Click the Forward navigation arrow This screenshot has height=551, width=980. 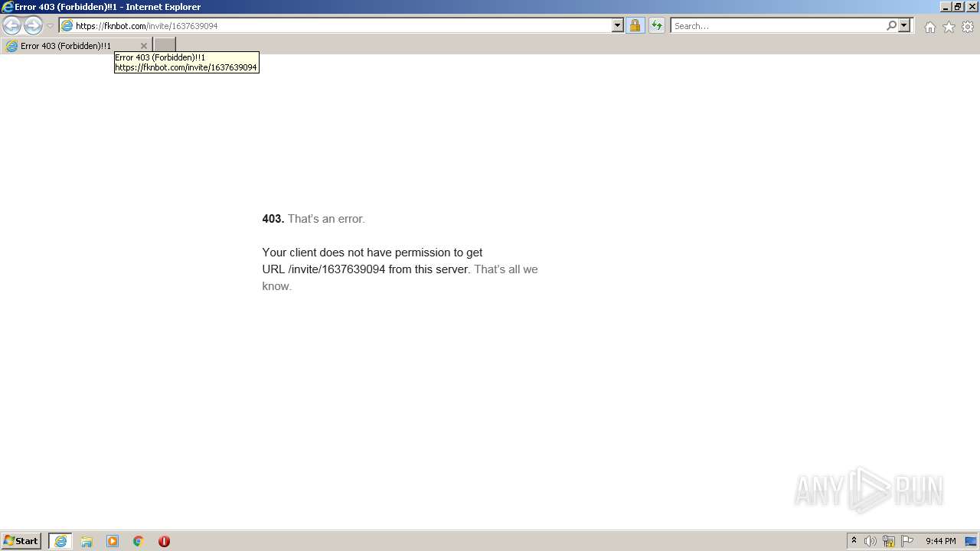(33, 26)
